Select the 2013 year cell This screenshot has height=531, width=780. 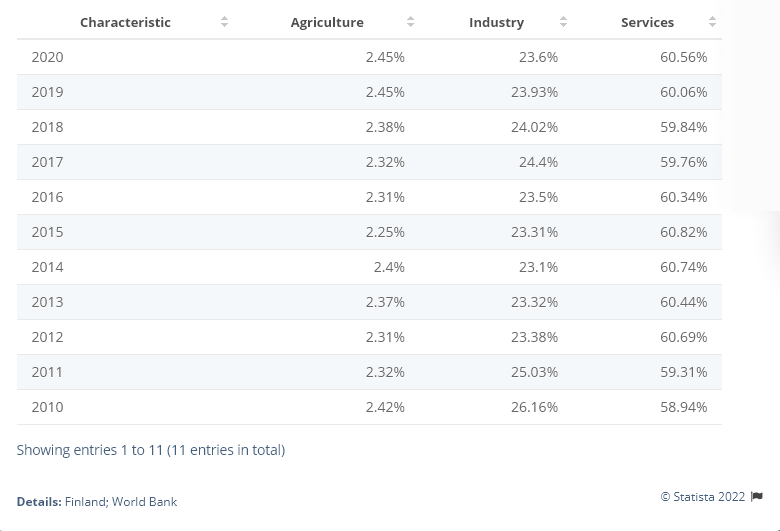coord(47,302)
